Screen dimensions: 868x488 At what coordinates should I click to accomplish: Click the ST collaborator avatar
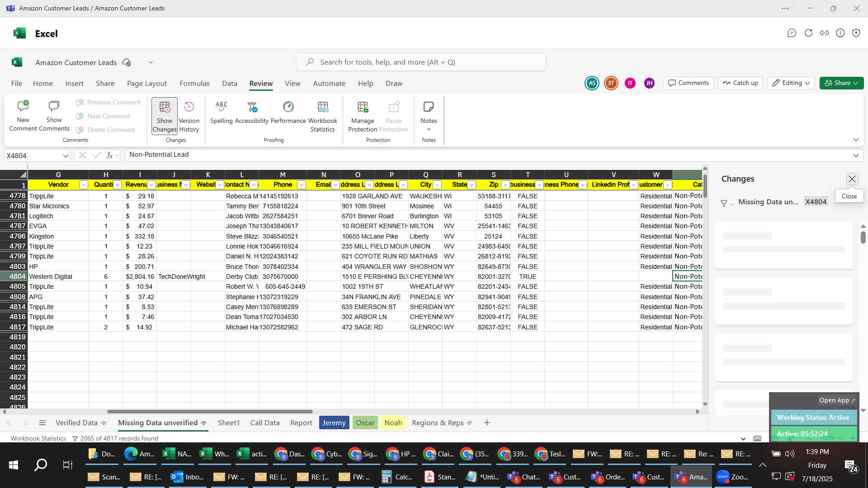[x=611, y=83]
